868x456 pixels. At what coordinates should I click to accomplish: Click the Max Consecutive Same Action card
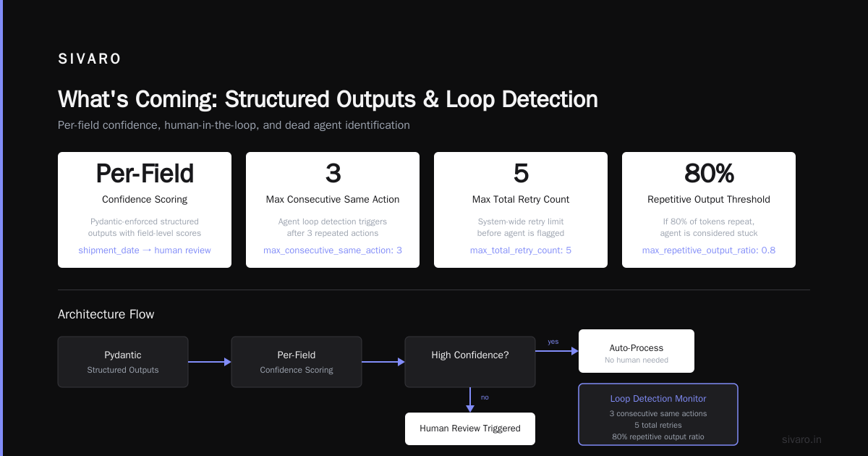coord(333,210)
